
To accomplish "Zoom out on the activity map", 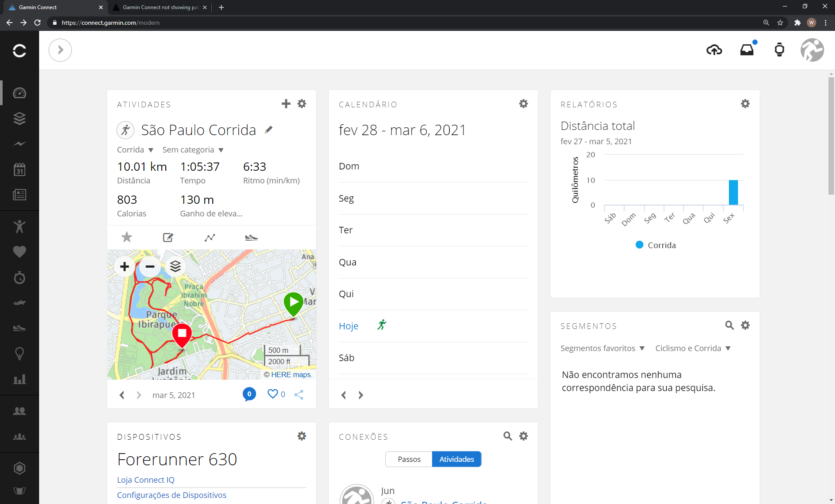I will pyautogui.click(x=150, y=266).
